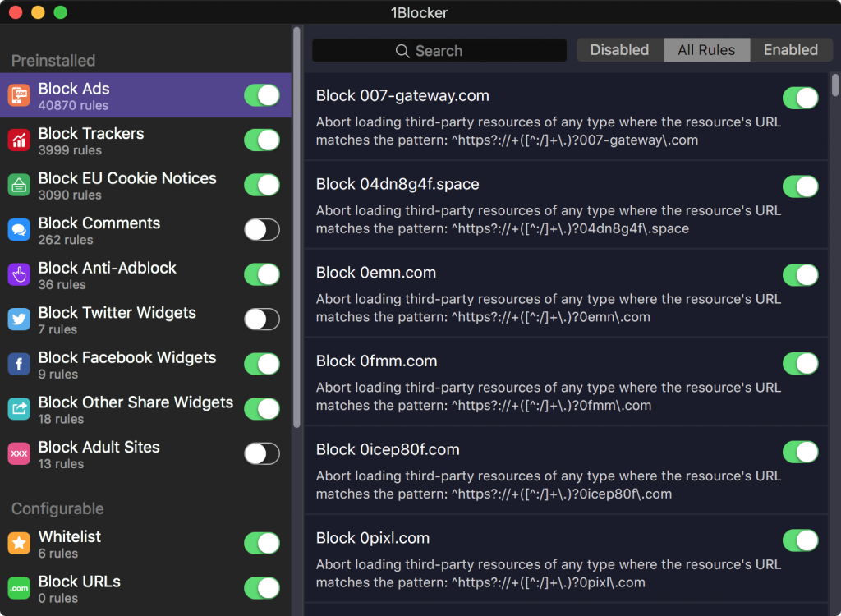841x616 pixels.
Task: Click the Block Trackers flame icon
Action: click(x=18, y=140)
